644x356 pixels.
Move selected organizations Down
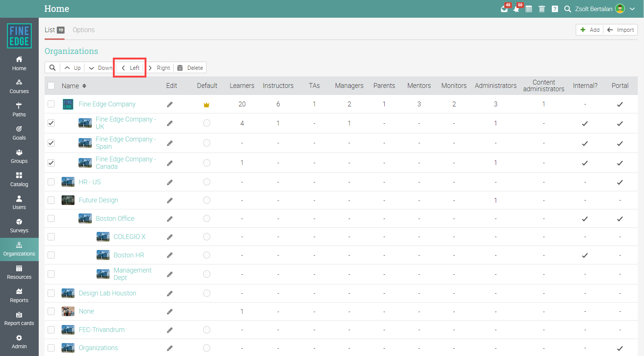pyautogui.click(x=100, y=68)
